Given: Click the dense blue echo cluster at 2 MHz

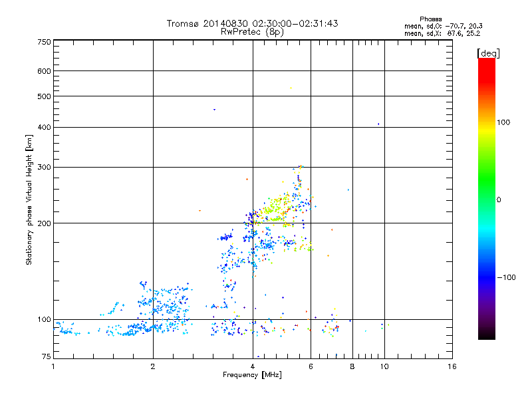Looking at the screenshot, I should click(x=164, y=309).
